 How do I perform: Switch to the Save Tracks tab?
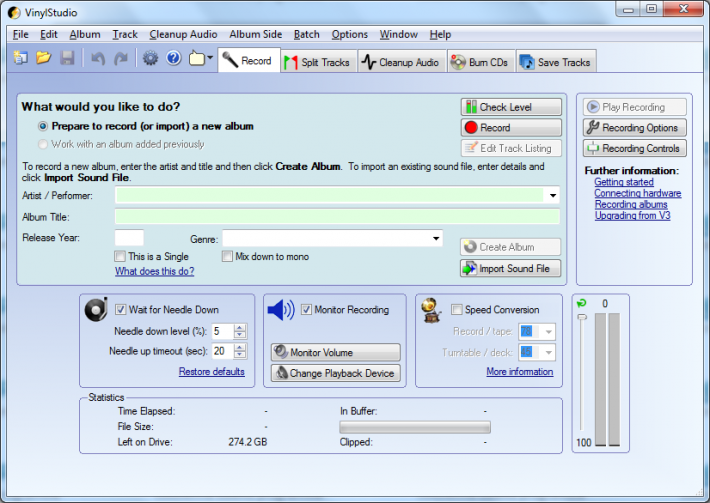point(556,62)
